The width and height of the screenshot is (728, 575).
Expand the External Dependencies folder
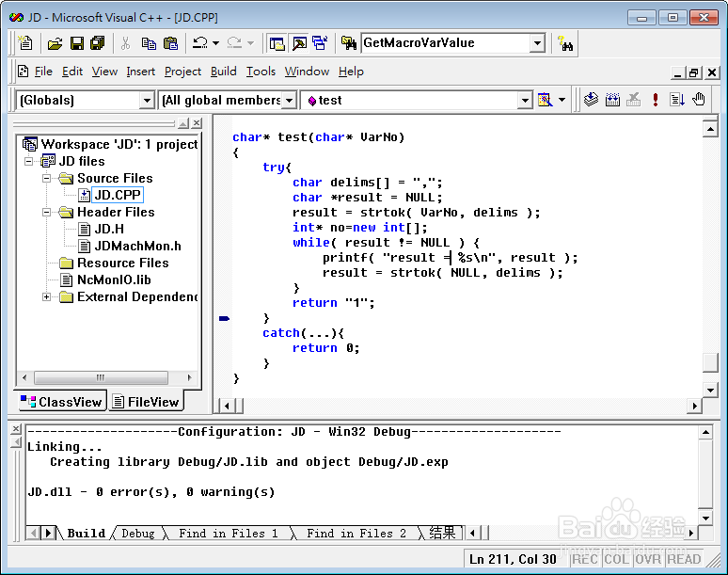tap(46, 296)
